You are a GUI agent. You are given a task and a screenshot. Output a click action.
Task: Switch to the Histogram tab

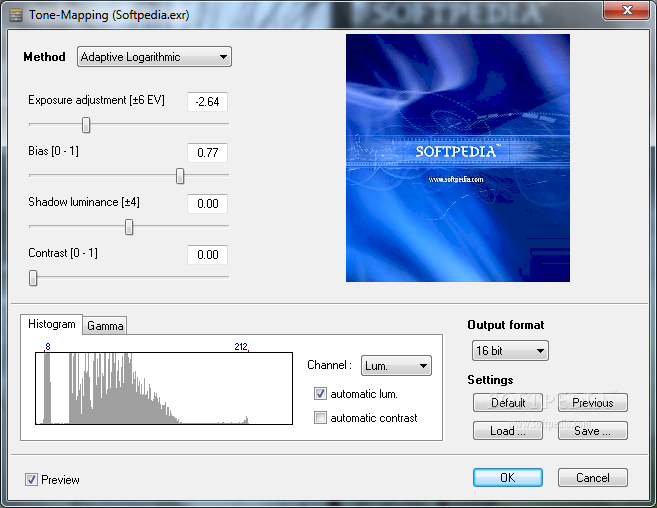click(x=52, y=324)
